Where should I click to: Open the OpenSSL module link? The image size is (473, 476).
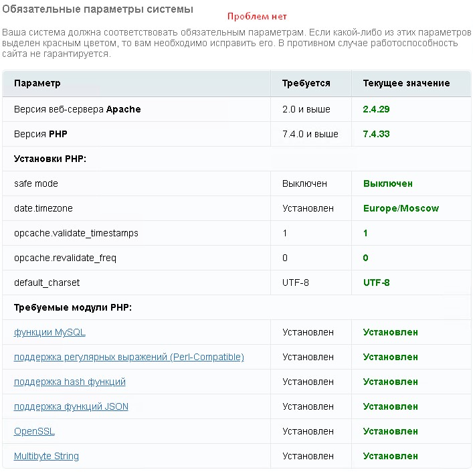34,431
